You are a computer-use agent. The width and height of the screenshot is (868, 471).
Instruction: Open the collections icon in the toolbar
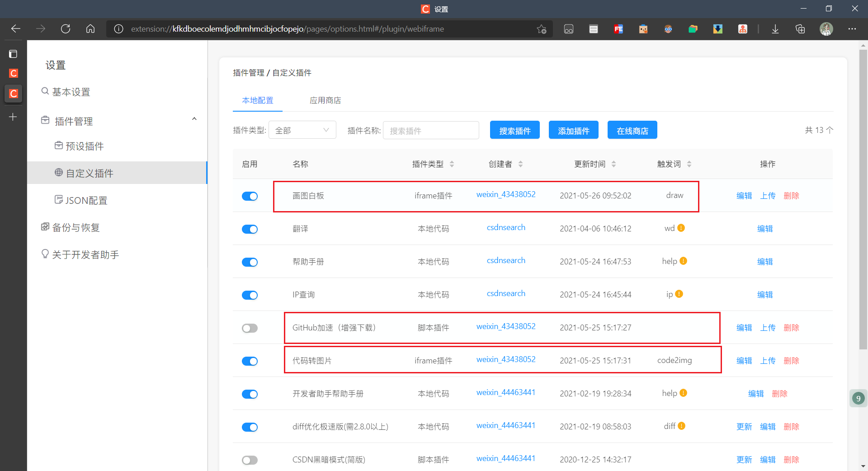(800, 29)
